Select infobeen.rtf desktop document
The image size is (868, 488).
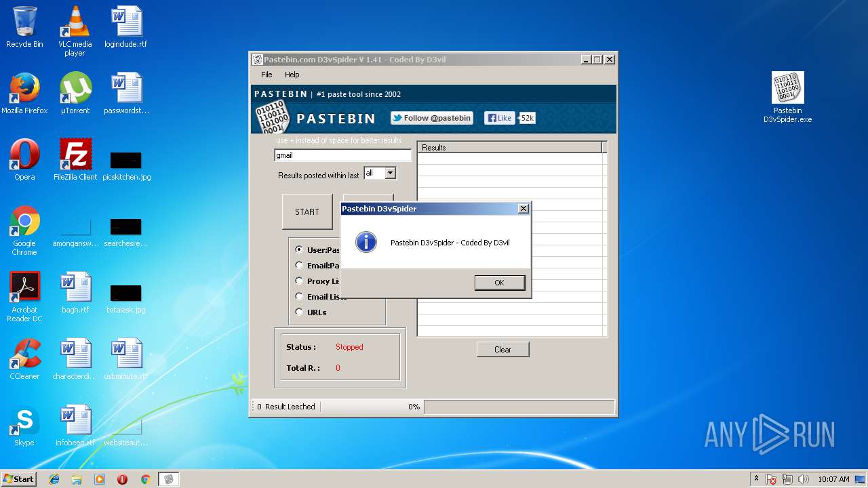point(75,426)
